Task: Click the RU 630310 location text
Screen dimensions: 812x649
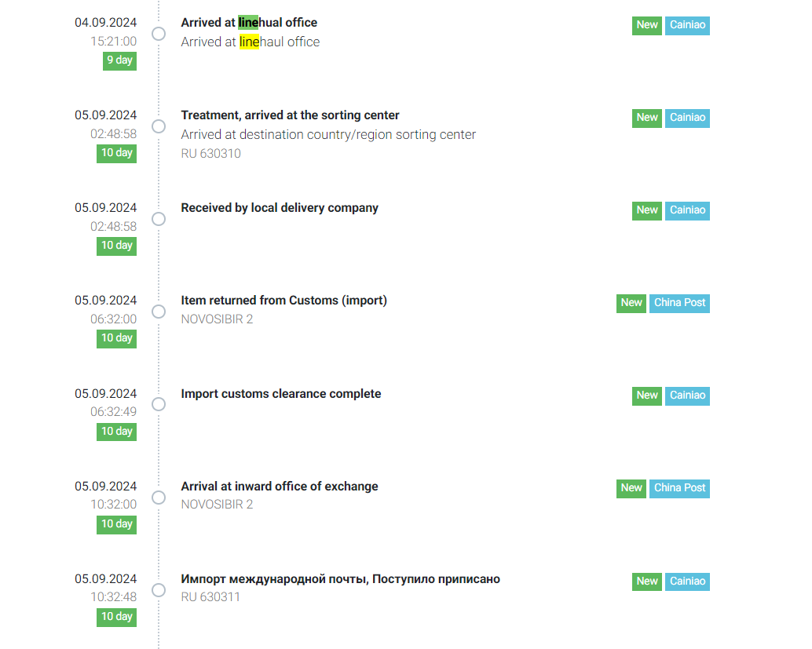Action: (x=210, y=154)
